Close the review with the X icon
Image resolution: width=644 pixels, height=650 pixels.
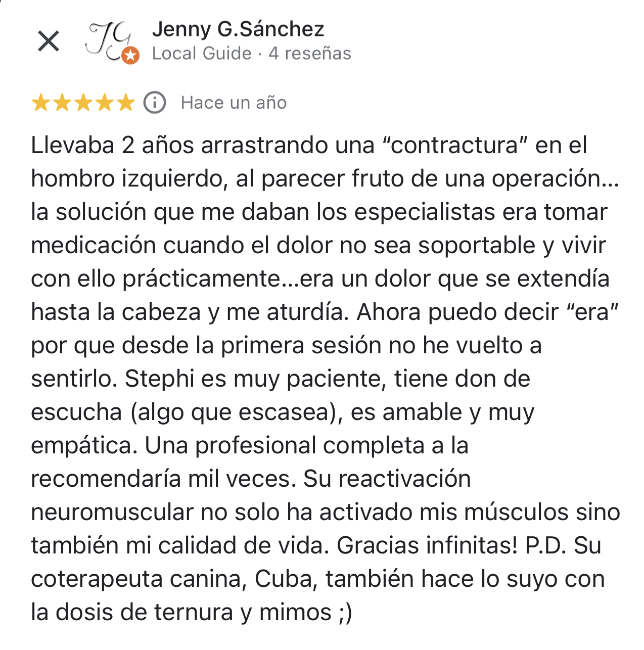coord(49,41)
